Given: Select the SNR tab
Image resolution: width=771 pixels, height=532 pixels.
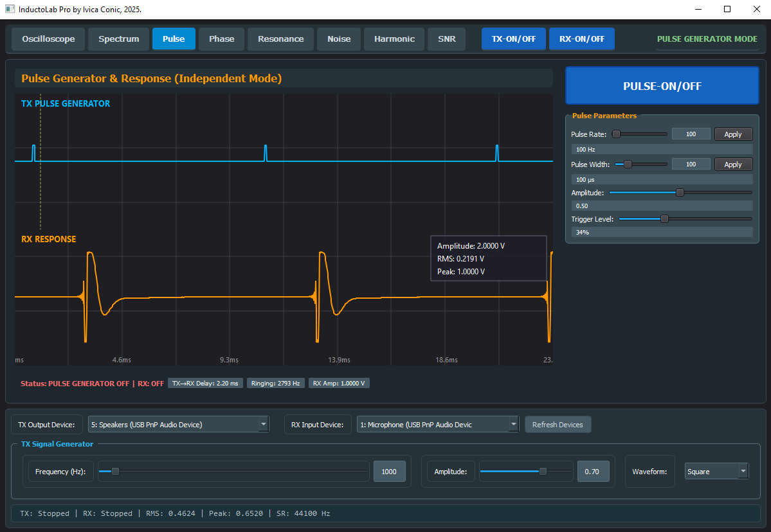Looking at the screenshot, I should [446, 39].
